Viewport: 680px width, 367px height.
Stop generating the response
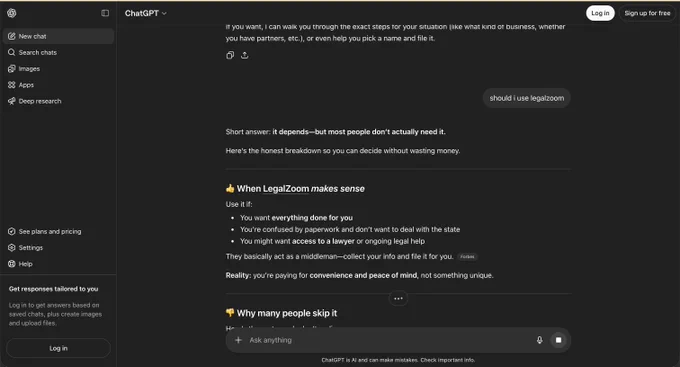click(559, 340)
